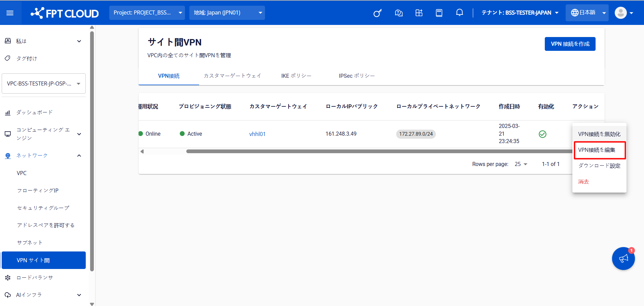Image resolution: width=644 pixels, height=306 pixels.
Task: Select VPN サイト間 in the sidebar
Action: pyautogui.click(x=44, y=260)
